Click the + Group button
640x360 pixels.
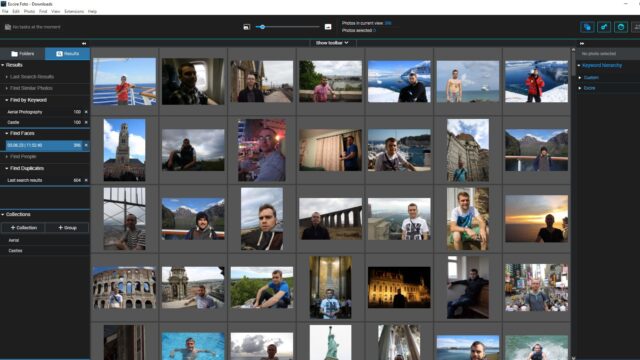click(x=67, y=228)
